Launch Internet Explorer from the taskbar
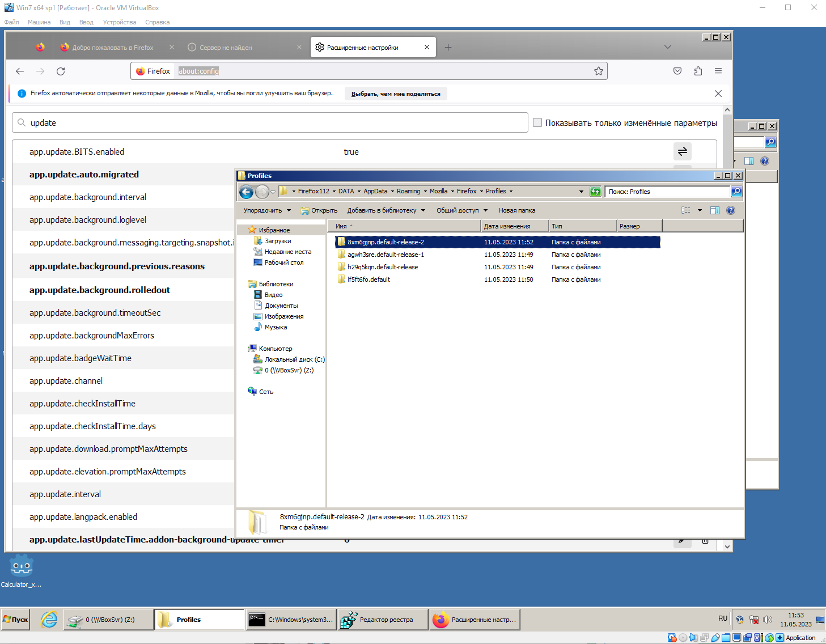Viewport: 826px width, 644px height. (49, 620)
